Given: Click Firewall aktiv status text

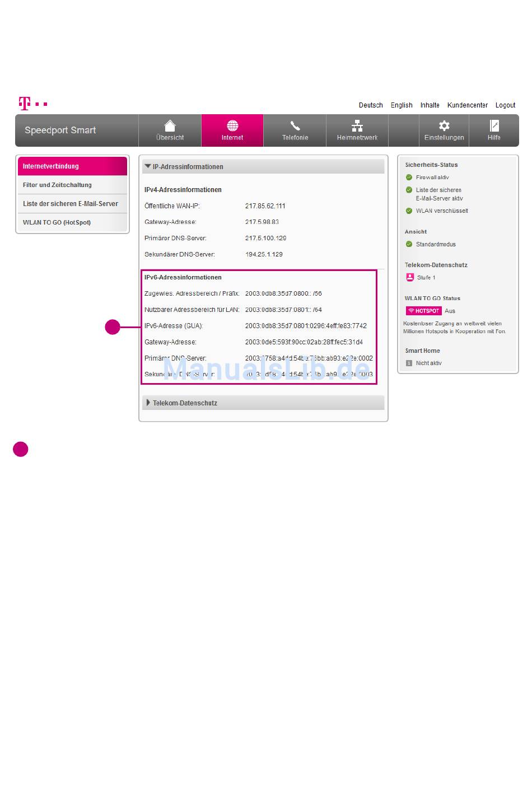Looking at the screenshot, I should 432,178.
